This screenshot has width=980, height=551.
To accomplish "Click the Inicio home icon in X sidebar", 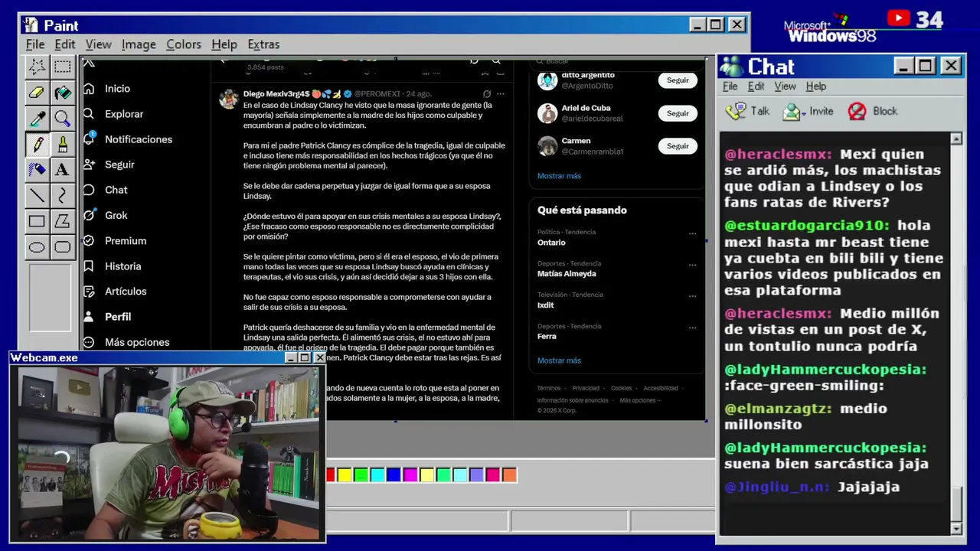I will (x=90, y=88).
